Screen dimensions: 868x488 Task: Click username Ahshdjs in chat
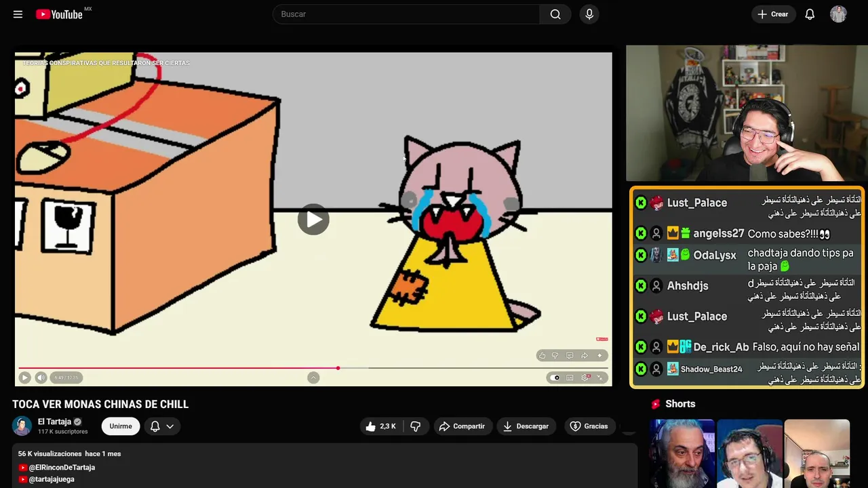click(x=688, y=285)
